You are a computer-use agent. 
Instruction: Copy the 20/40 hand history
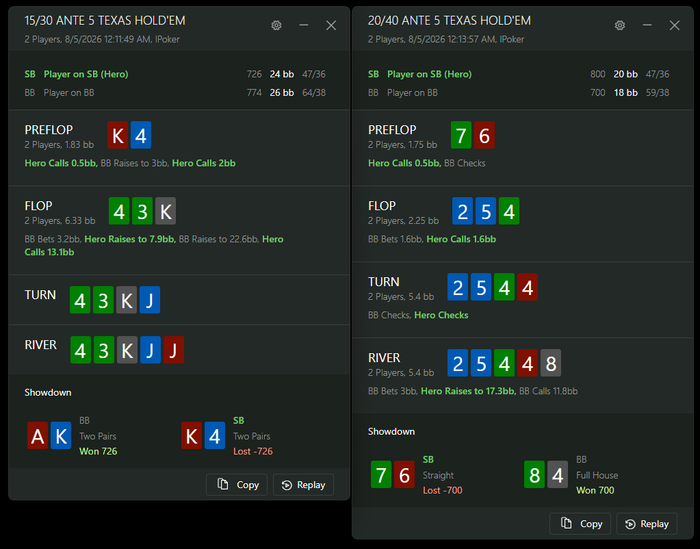(580, 524)
